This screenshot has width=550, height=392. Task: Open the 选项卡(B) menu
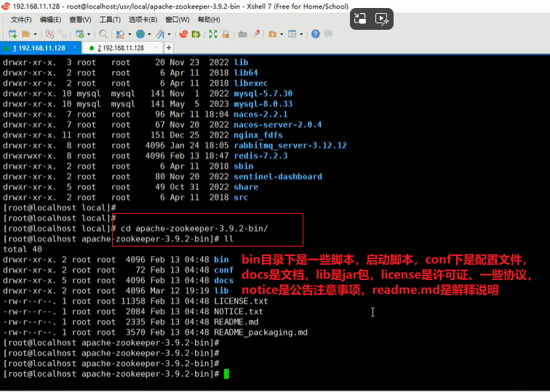(143, 20)
